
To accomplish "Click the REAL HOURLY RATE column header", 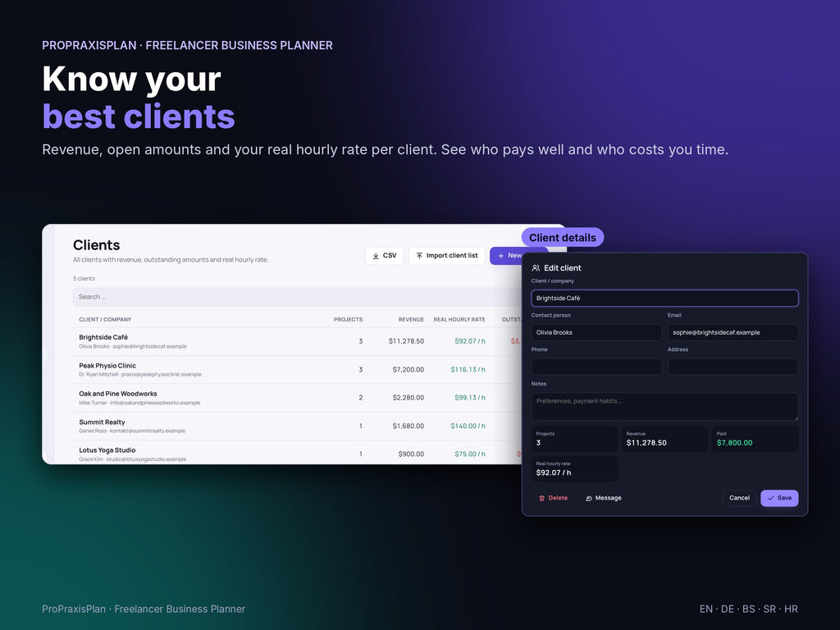I will click(x=459, y=319).
